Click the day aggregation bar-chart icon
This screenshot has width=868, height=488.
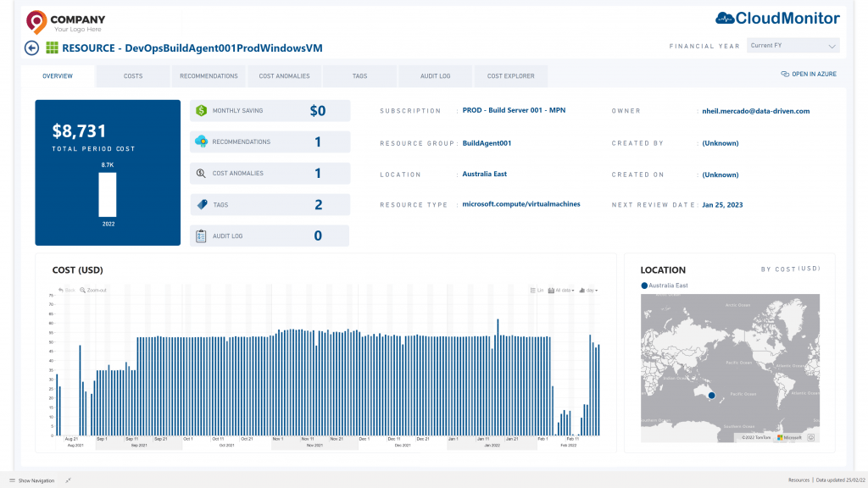[581, 290]
